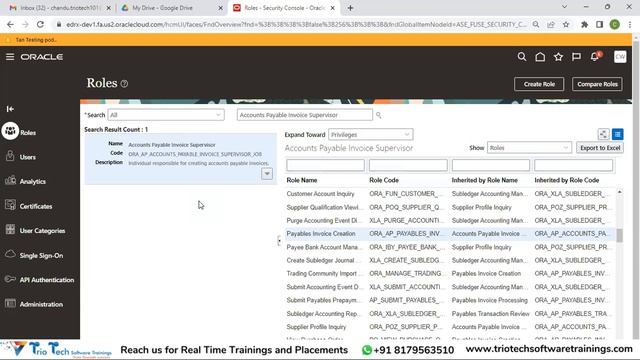Click the Inherited by Role Code filter field
Image resolution: width=640 pixels, height=360 pixels.
[x=573, y=165]
